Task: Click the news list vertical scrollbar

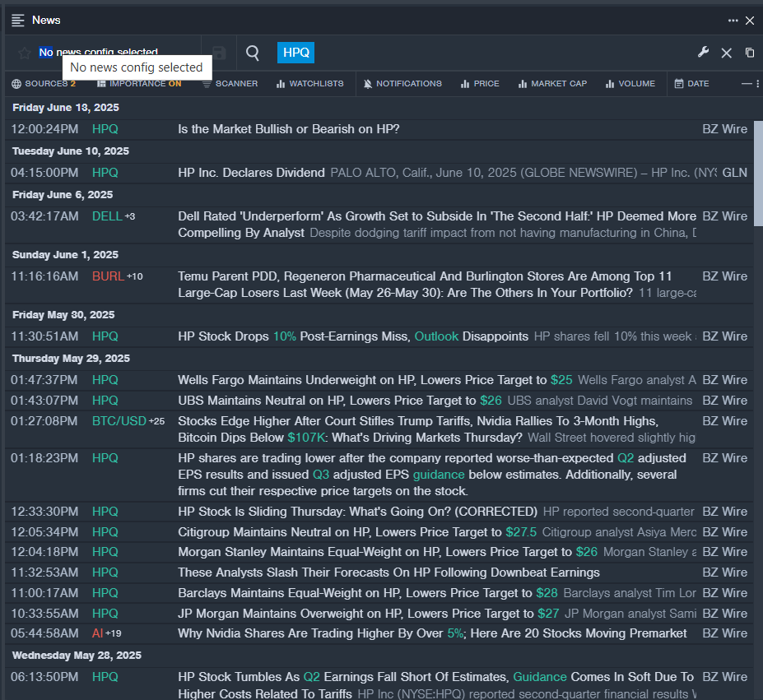Action: (758, 174)
